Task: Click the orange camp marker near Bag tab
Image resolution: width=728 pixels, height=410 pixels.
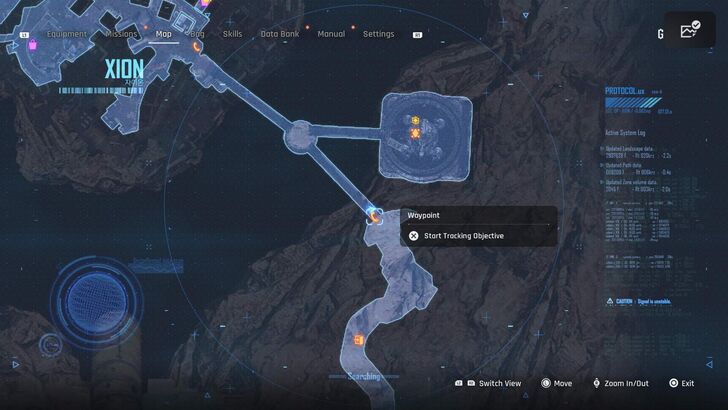Action: point(197,46)
